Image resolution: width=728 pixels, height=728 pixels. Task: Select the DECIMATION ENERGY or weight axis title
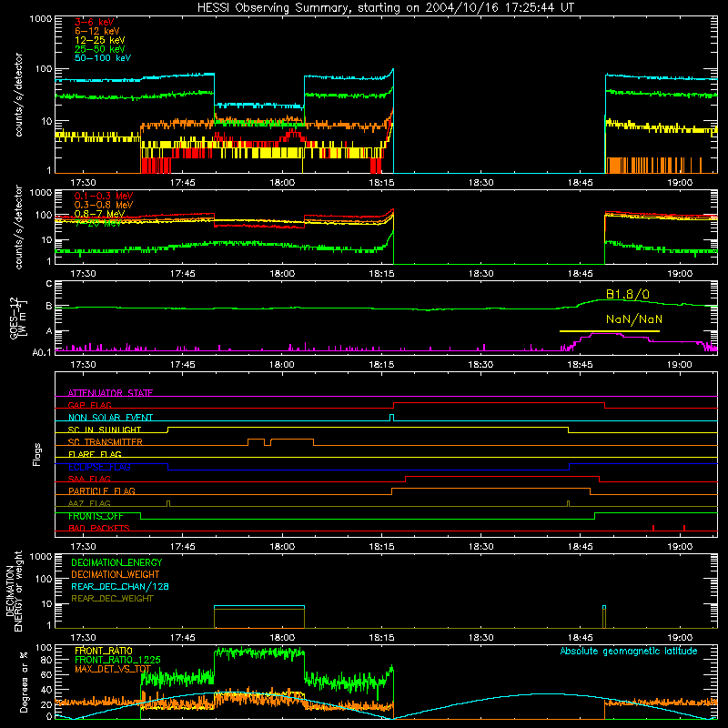click(x=14, y=591)
